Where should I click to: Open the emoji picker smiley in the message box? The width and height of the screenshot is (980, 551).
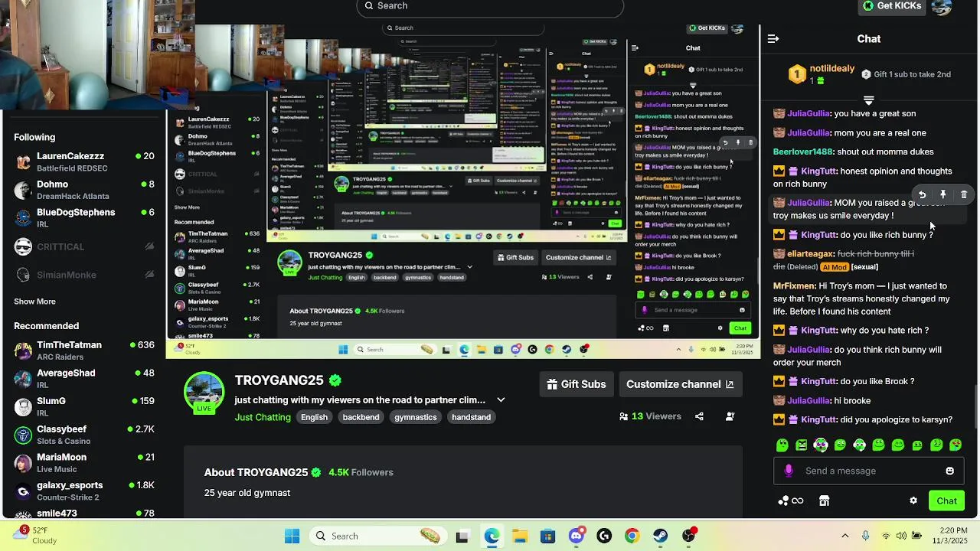pos(950,471)
